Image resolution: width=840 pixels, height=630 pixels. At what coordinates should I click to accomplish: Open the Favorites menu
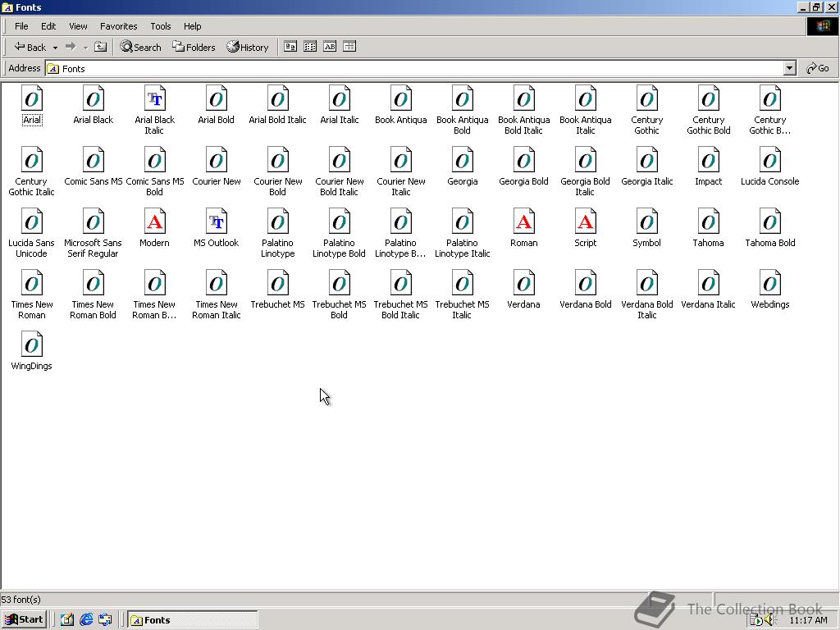point(118,26)
